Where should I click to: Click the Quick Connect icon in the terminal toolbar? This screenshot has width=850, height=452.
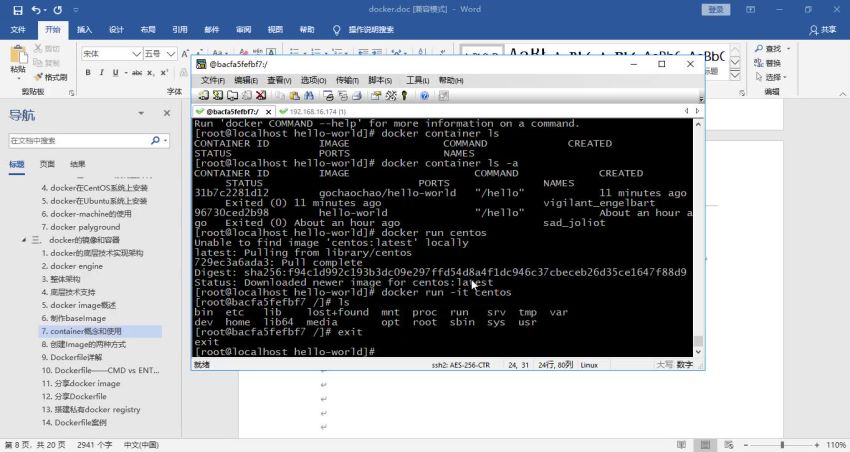(218, 96)
